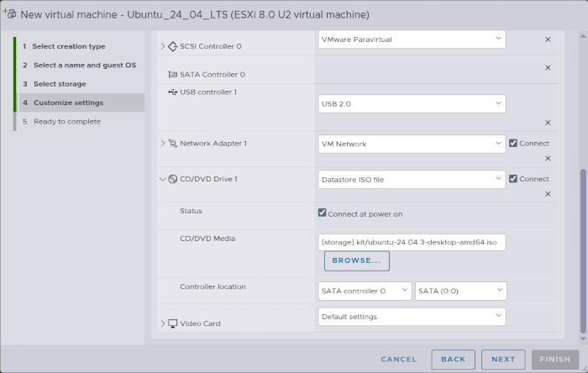Remove USB controller 1 with its X icon
Screen dimensions: 588x373
[548, 123]
